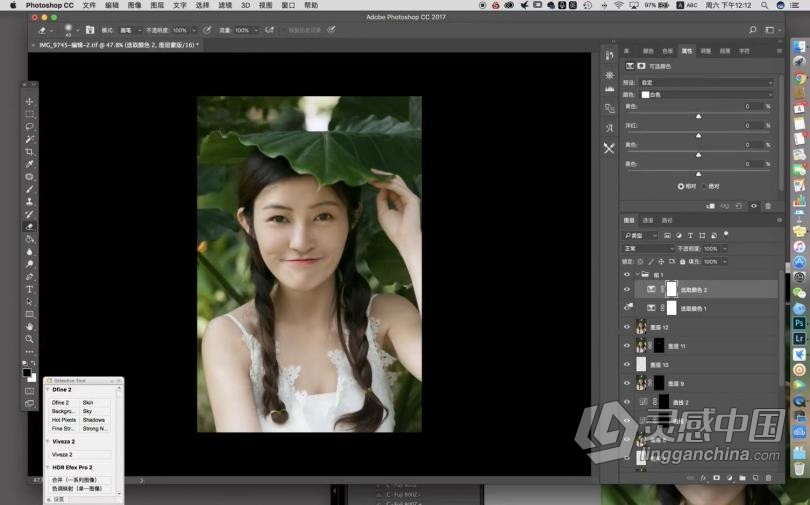Viewport: 810px width, 505px height.
Task: Open the 预设 preset dropdown
Action: point(707,83)
